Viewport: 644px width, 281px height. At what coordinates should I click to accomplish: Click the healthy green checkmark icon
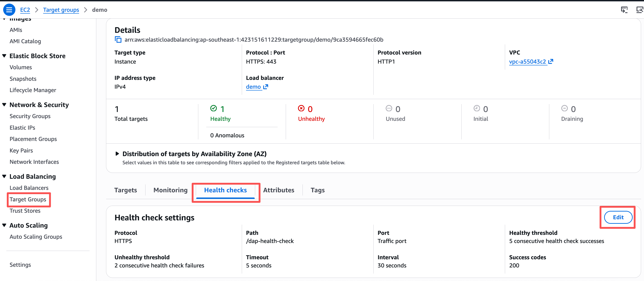(213, 108)
